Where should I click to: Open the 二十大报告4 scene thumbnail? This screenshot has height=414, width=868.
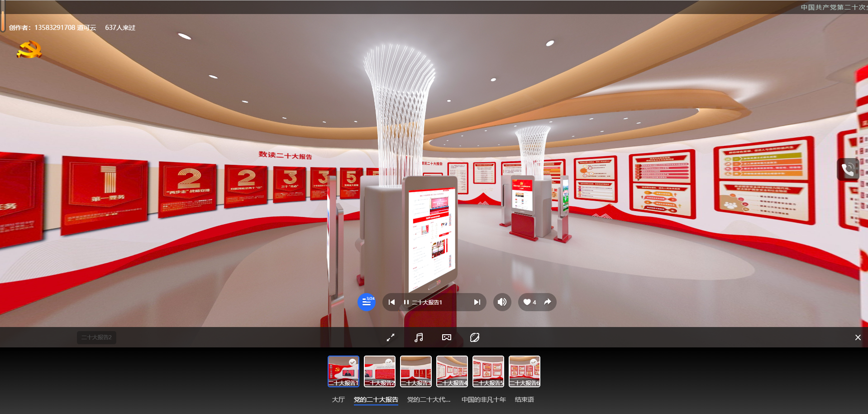coord(452,371)
